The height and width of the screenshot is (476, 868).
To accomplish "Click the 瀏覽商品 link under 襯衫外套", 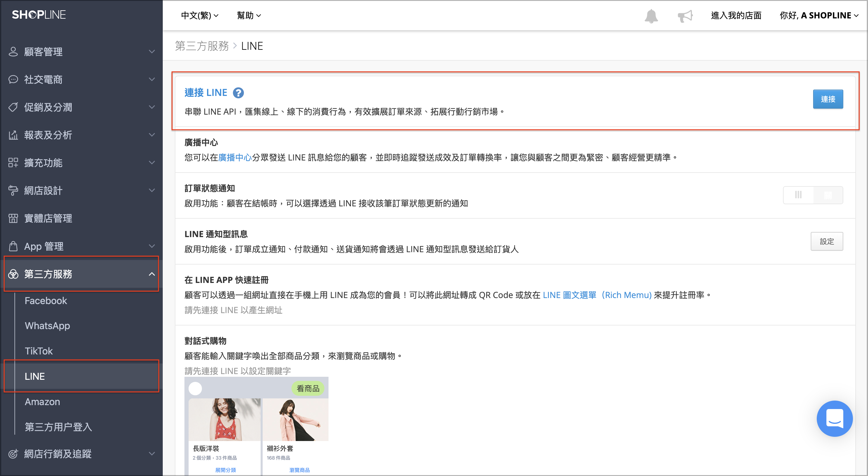I will pyautogui.click(x=299, y=470).
